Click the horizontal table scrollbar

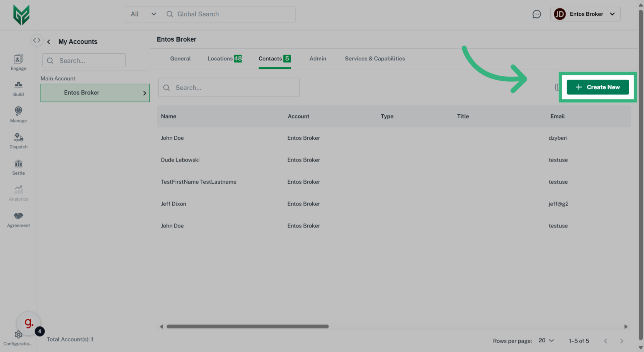point(248,326)
